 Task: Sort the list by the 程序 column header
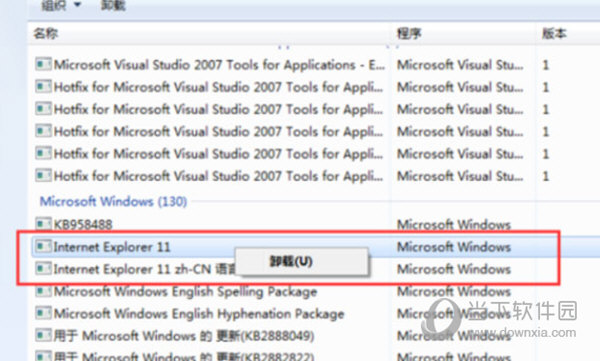pos(409,33)
